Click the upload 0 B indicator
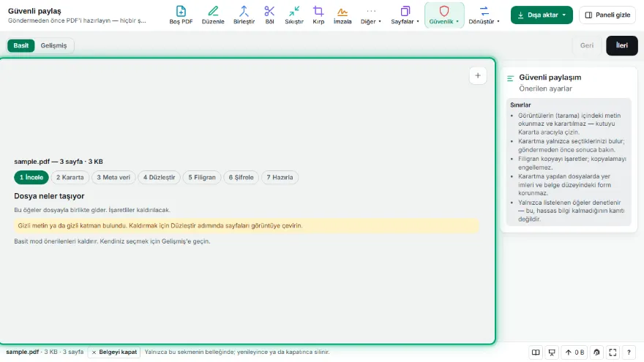This screenshot has height=362, width=644. [x=574, y=352]
